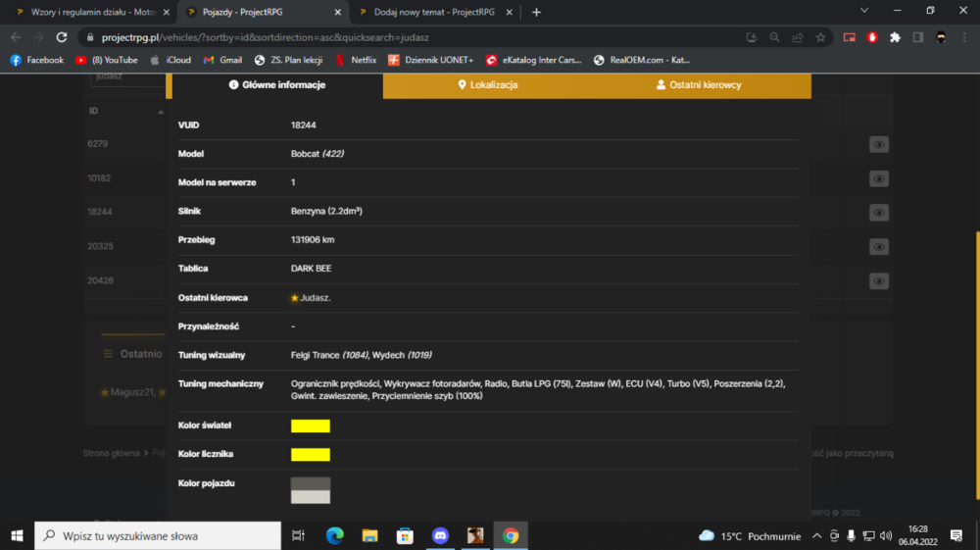Open the eKatalog Inter Cars bookmark
Image resolution: width=980 pixels, height=550 pixels.
coord(534,60)
